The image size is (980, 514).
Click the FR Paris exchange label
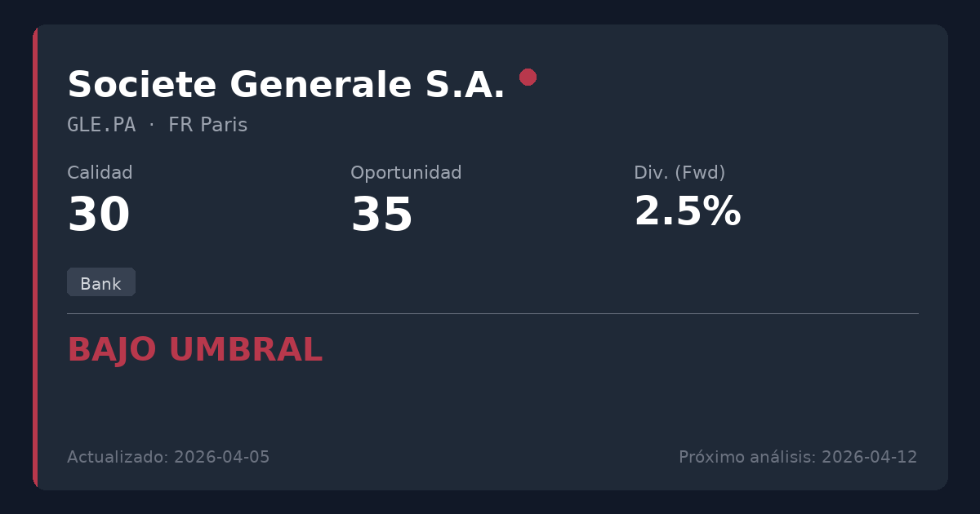pos(207,125)
